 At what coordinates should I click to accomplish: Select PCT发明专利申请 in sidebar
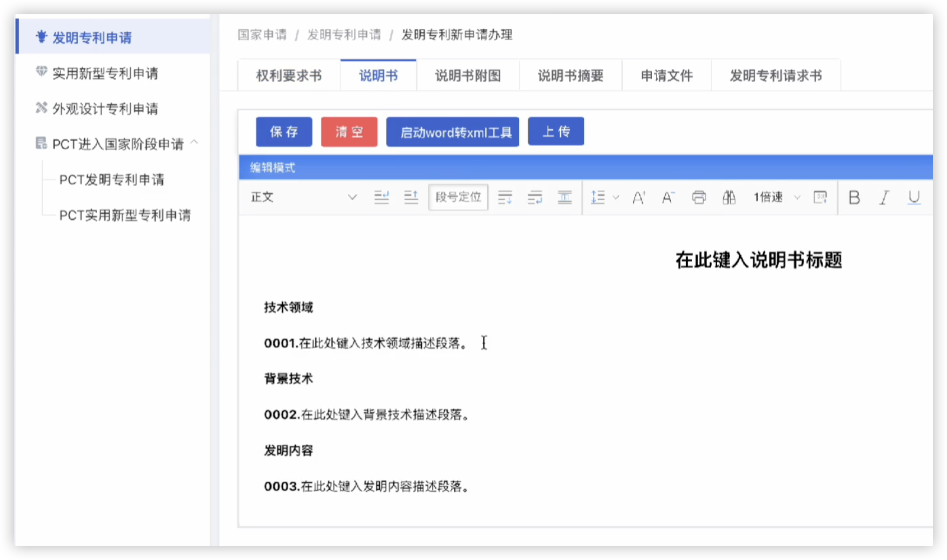(x=112, y=179)
